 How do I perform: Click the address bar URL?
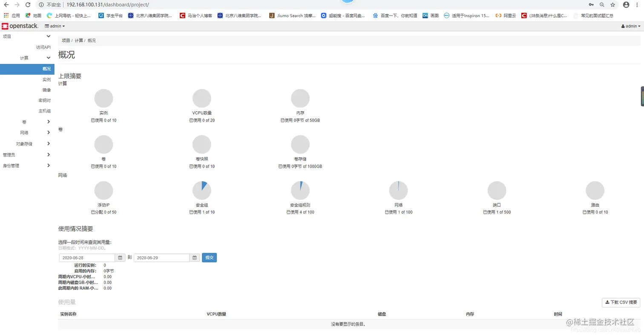click(108, 5)
